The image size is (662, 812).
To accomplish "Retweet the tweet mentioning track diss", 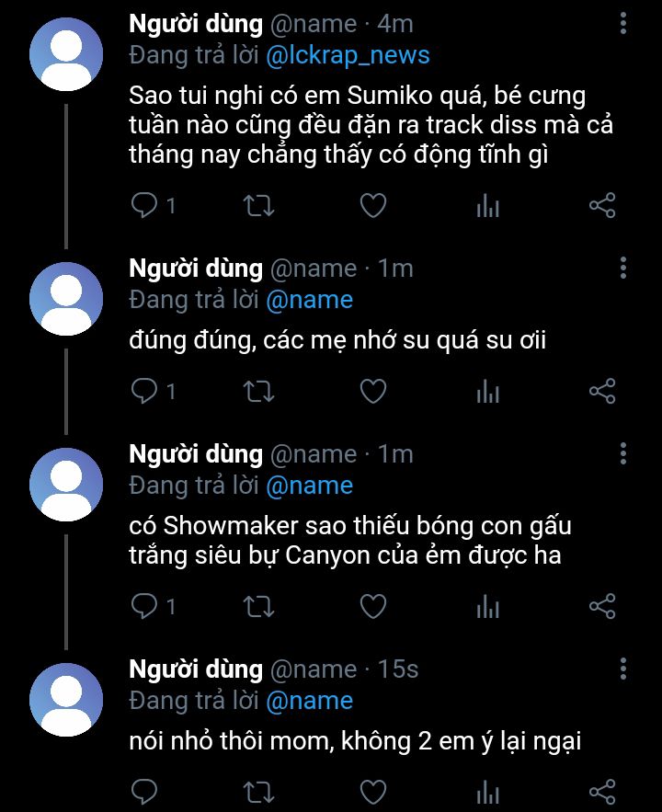I will click(x=258, y=205).
